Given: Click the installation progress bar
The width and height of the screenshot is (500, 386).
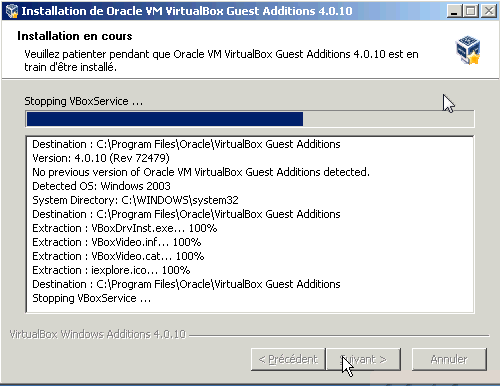Looking at the screenshot, I should click(250, 119).
